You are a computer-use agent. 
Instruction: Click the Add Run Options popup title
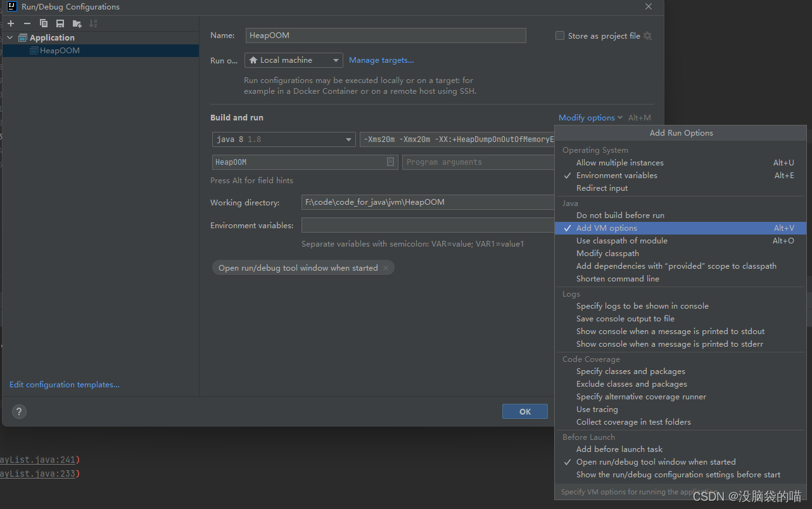point(681,133)
